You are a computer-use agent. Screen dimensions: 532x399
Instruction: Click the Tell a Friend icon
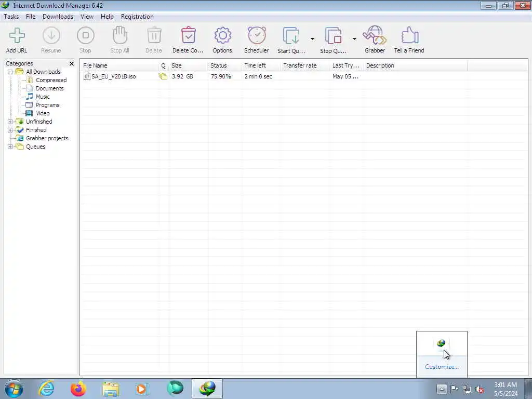pos(409,36)
